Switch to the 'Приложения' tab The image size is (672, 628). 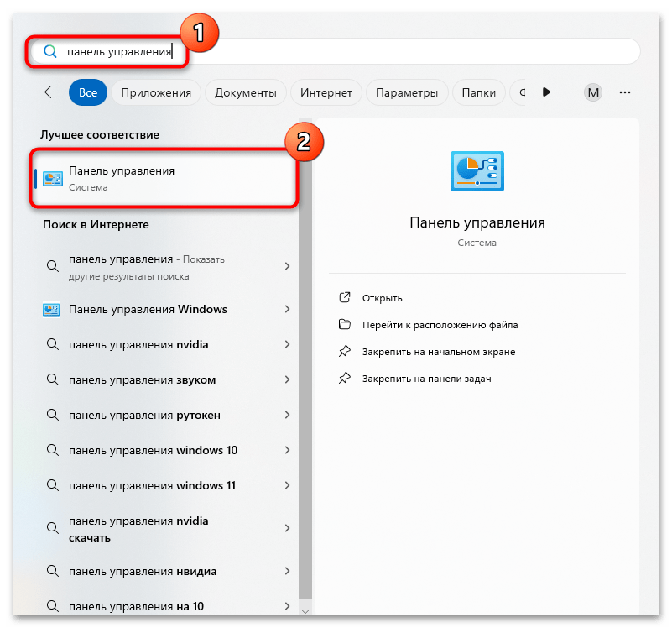[156, 92]
